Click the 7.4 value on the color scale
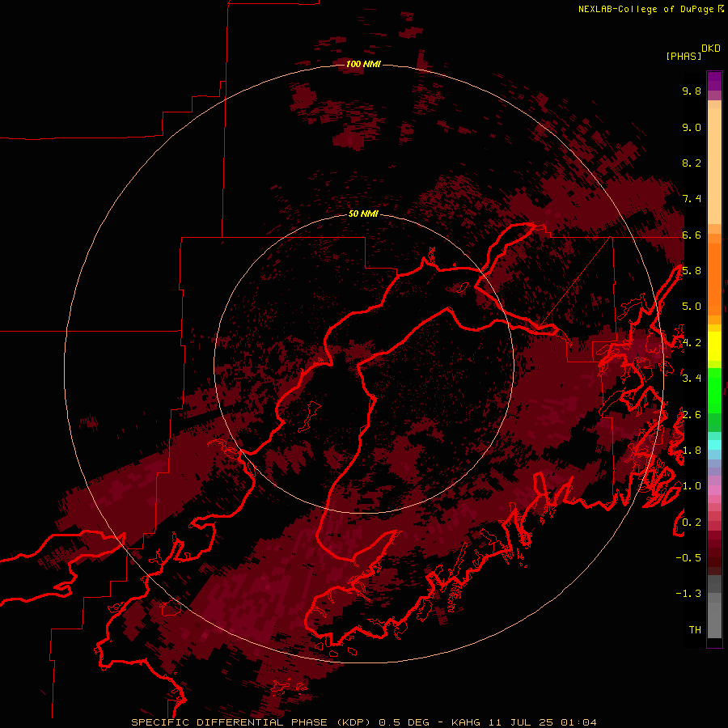This screenshot has height=728, width=728. point(692,199)
